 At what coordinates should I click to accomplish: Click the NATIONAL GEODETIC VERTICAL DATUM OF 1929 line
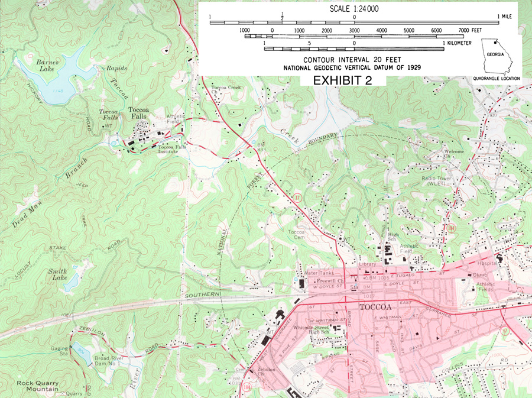click(352, 67)
